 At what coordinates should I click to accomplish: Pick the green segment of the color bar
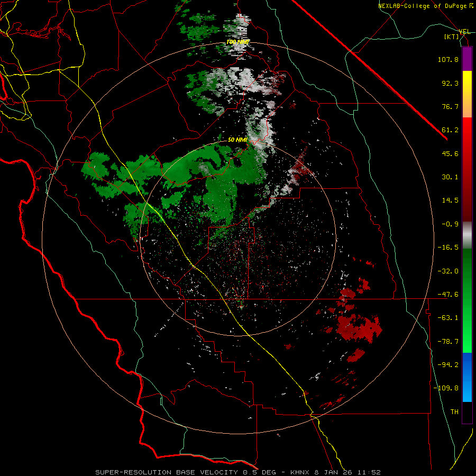[x=467, y=300]
